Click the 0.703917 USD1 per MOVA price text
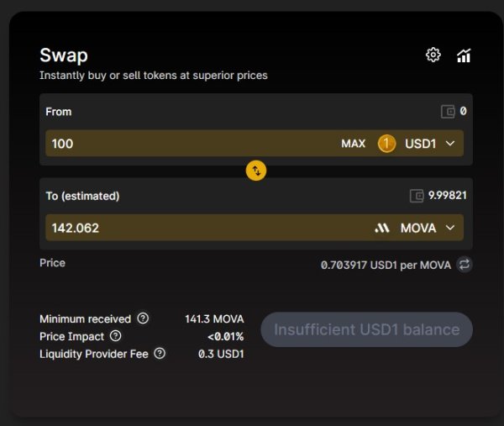This screenshot has width=504, height=426. pyautogui.click(x=386, y=266)
